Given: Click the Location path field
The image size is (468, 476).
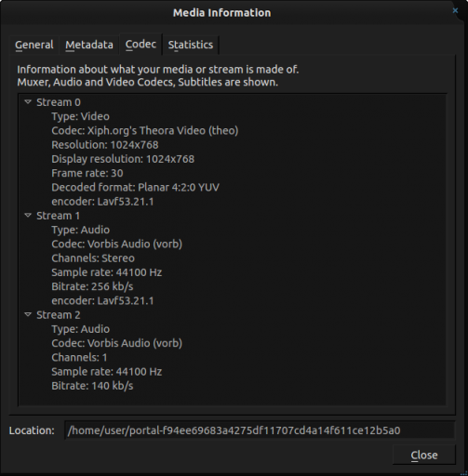Looking at the screenshot, I should pyautogui.click(x=260, y=430).
